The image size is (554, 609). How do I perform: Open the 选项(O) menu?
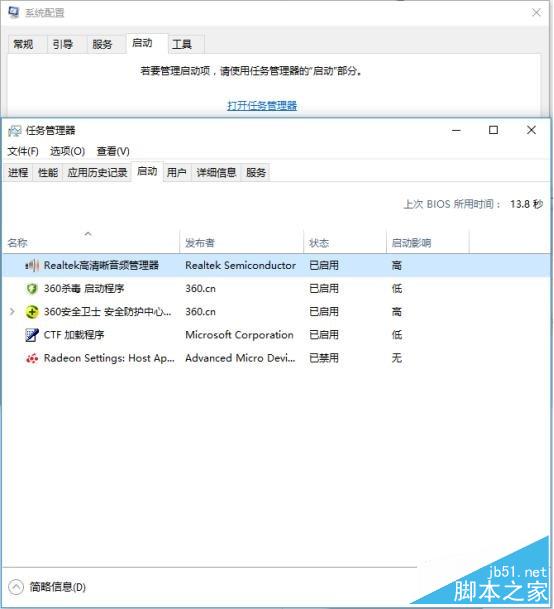coord(67,151)
